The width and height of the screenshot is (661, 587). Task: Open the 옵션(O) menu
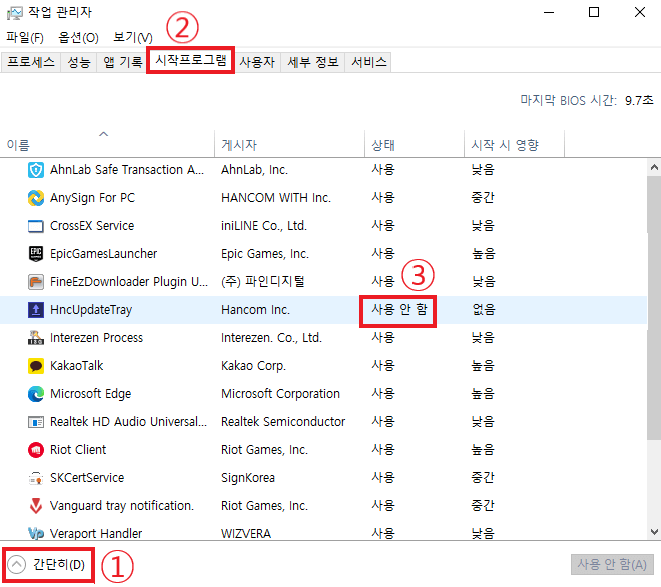pyautogui.click(x=78, y=38)
